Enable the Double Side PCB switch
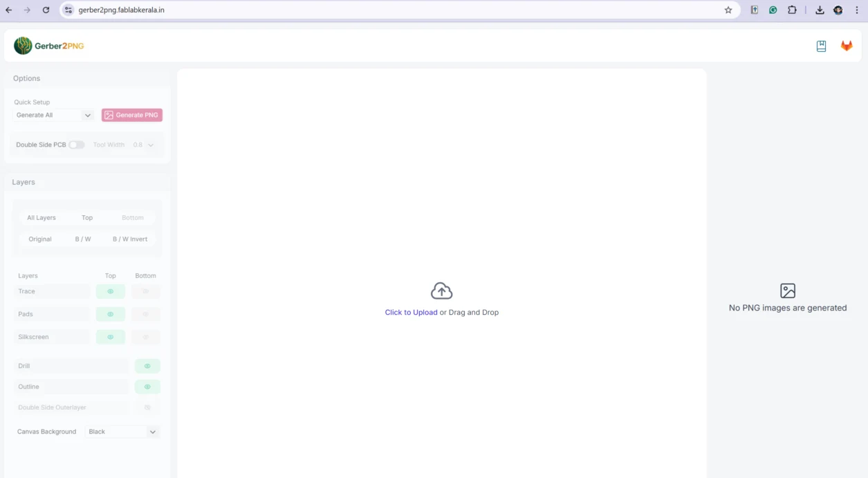 [76, 145]
